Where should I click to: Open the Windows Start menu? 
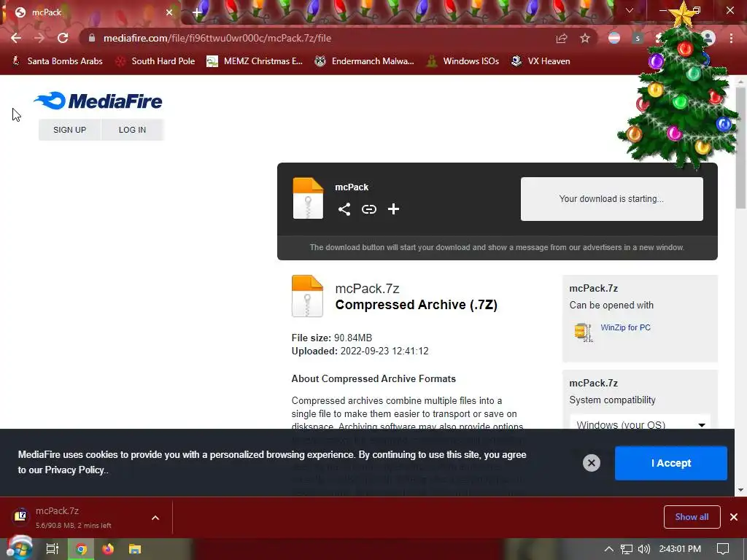19,549
